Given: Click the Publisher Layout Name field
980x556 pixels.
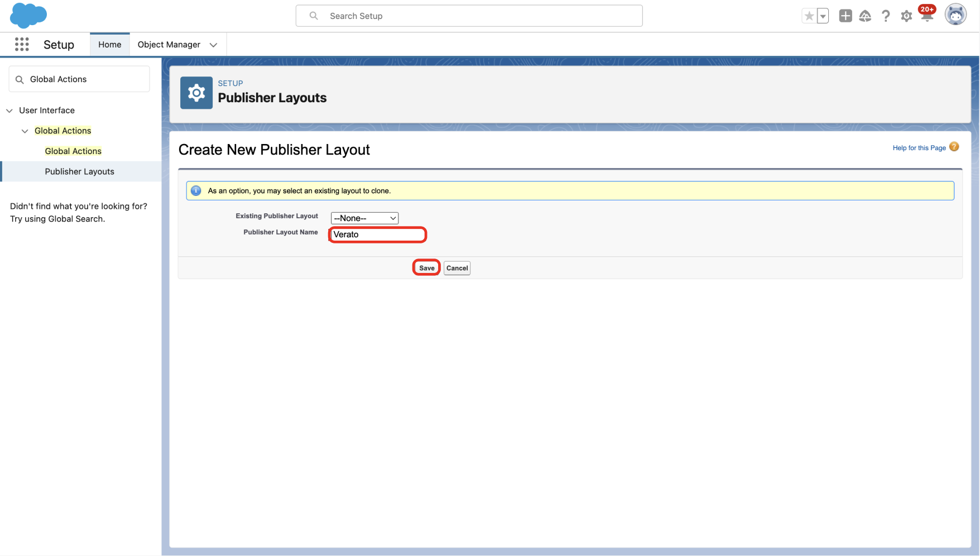Looking at the screenshot, I should [x=378, y=234].
